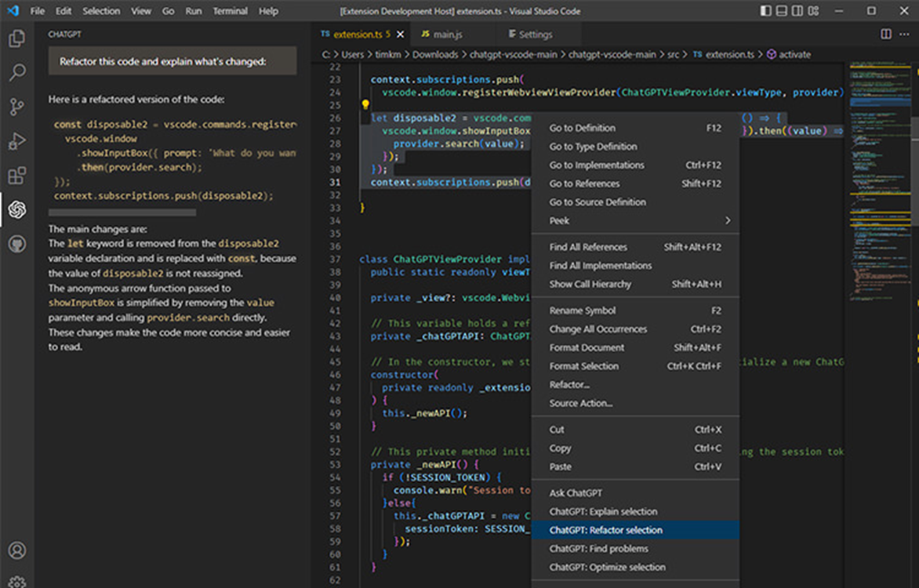Open the Search view icon
The height and width of the screenshot is (588, 919).
click(16, 73)
